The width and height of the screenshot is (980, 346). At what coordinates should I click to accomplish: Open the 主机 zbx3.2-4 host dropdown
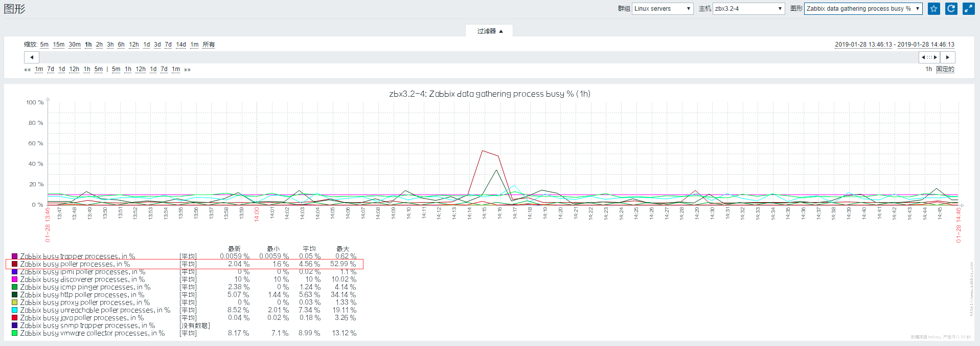pos(748,9)
